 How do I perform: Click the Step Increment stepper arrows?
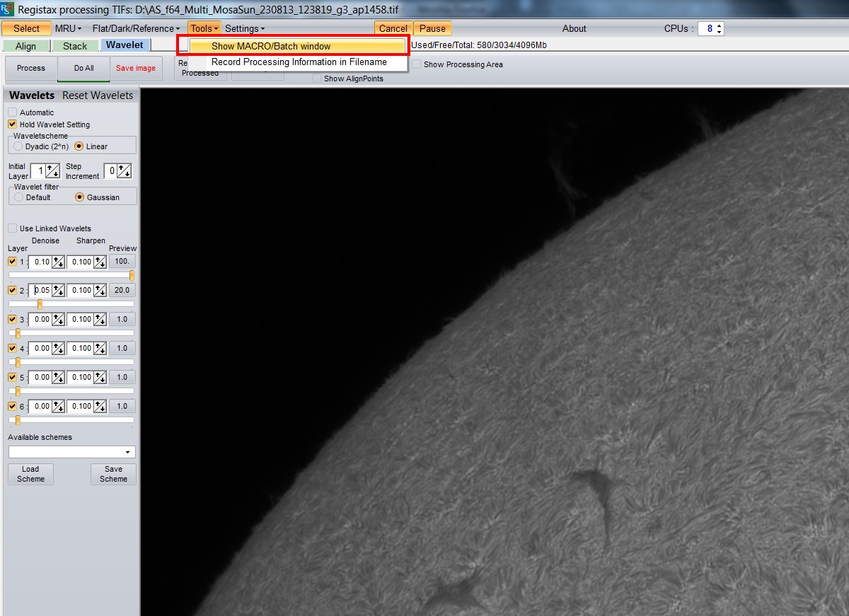(x=125, y=170)
